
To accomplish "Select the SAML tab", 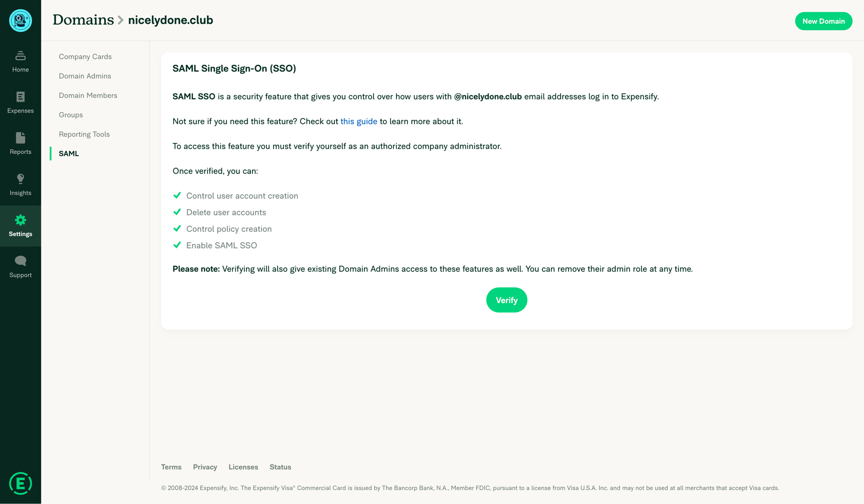I will point(68,153).
